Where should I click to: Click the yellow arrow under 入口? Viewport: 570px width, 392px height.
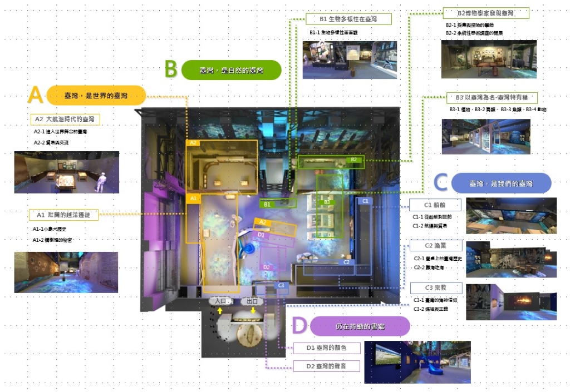219,311
